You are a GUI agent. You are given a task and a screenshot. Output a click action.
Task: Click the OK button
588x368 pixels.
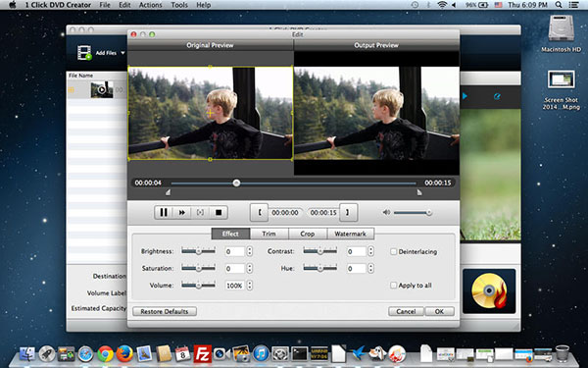[x=439, y=311]
